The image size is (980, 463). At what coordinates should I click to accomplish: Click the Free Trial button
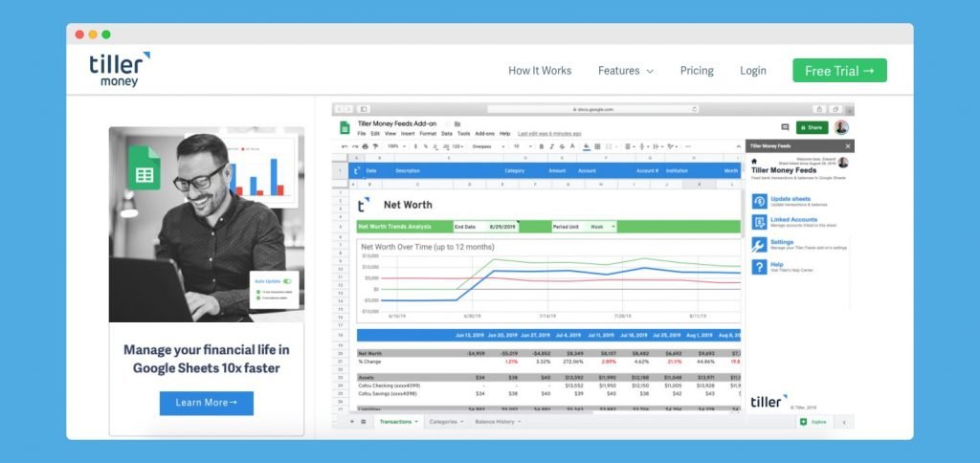[x=839, y=71]
